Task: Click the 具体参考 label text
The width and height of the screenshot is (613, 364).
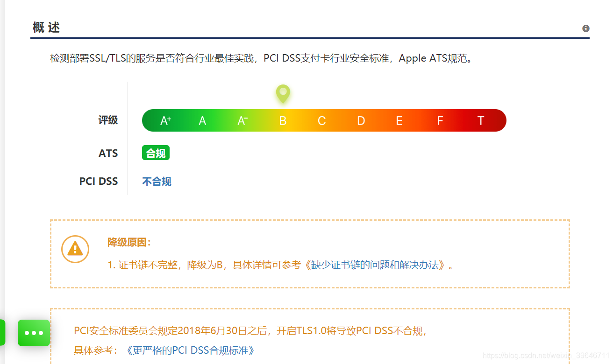Action: 96,350
